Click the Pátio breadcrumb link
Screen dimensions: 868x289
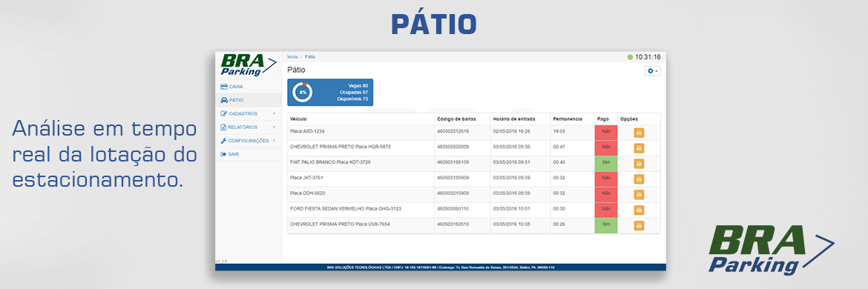tap(310, 57)
